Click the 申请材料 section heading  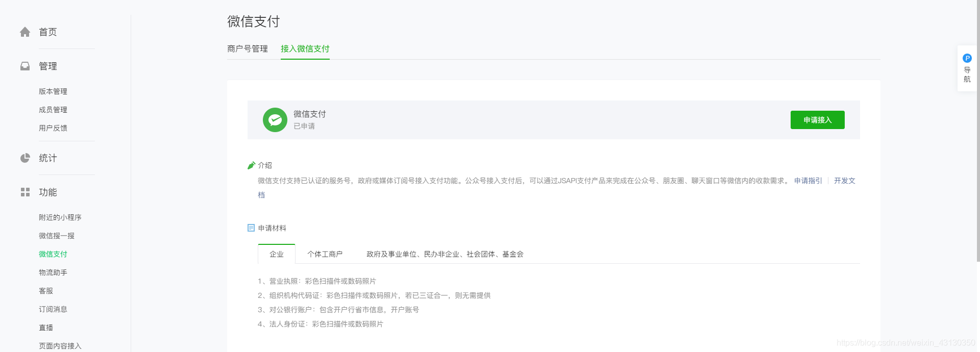pos(272,228)
